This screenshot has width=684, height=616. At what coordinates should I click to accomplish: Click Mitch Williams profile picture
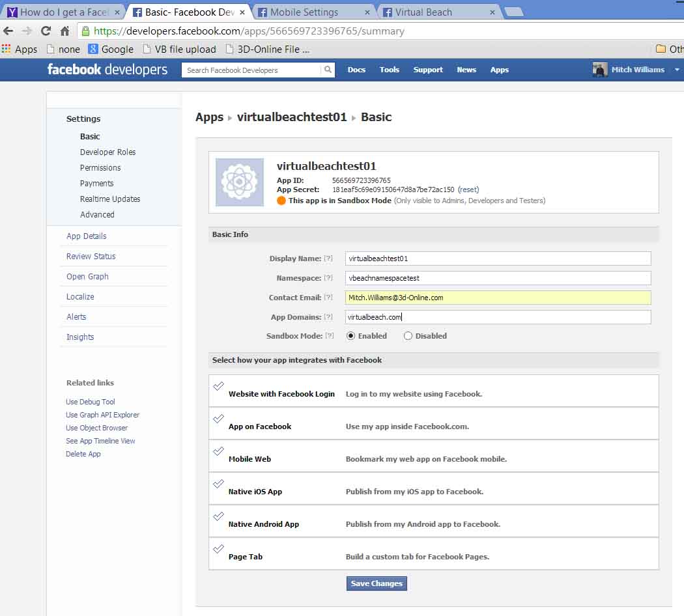[600, 70]
